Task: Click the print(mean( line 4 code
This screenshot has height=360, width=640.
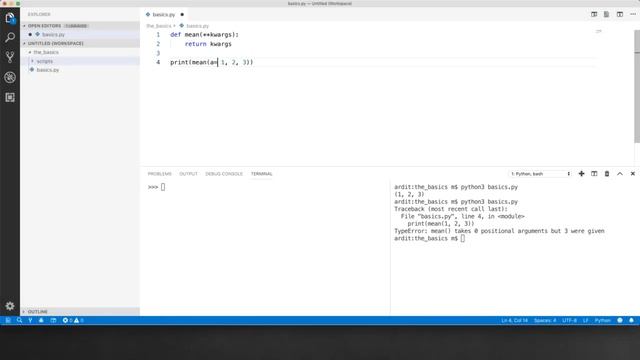Action: [211, 62]
